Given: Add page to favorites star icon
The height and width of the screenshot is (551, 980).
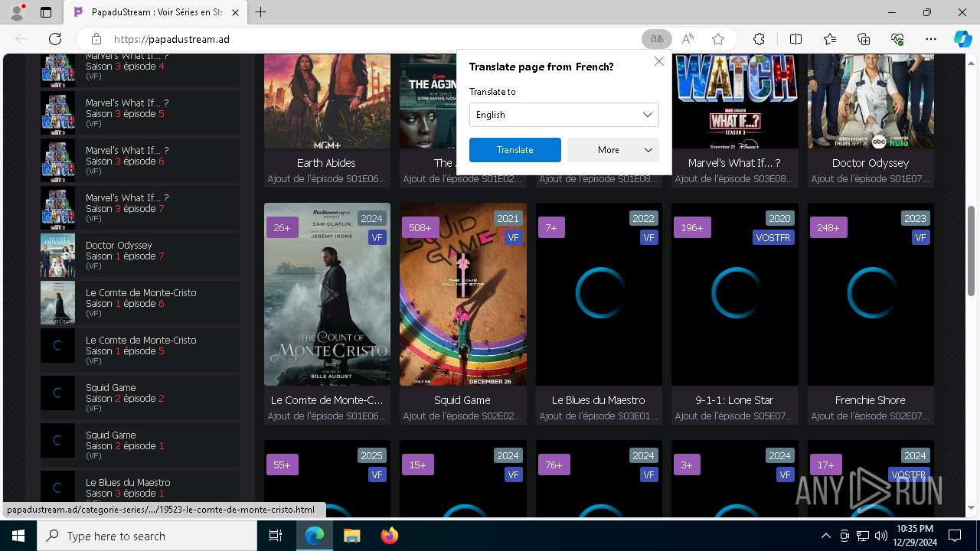Looking at the screenshot, I should point(718,39).
